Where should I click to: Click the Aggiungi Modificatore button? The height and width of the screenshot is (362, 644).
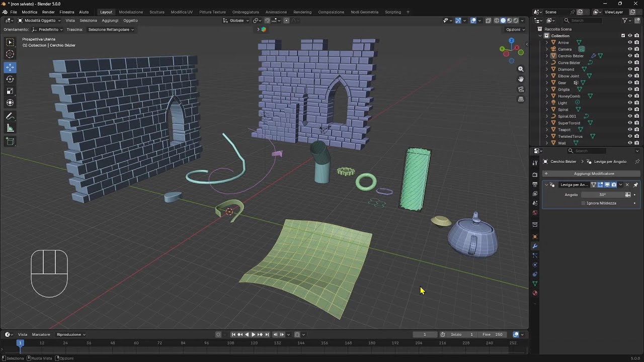[591, 173]
